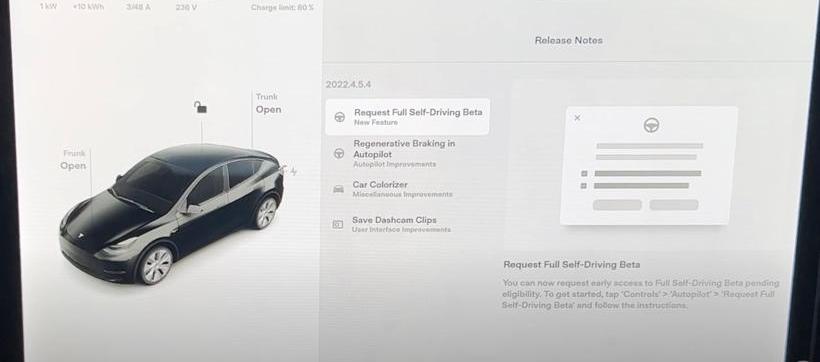Click steering wheel icon for Regenerative Braking
The image size is (820, 362).
(339, 153)
